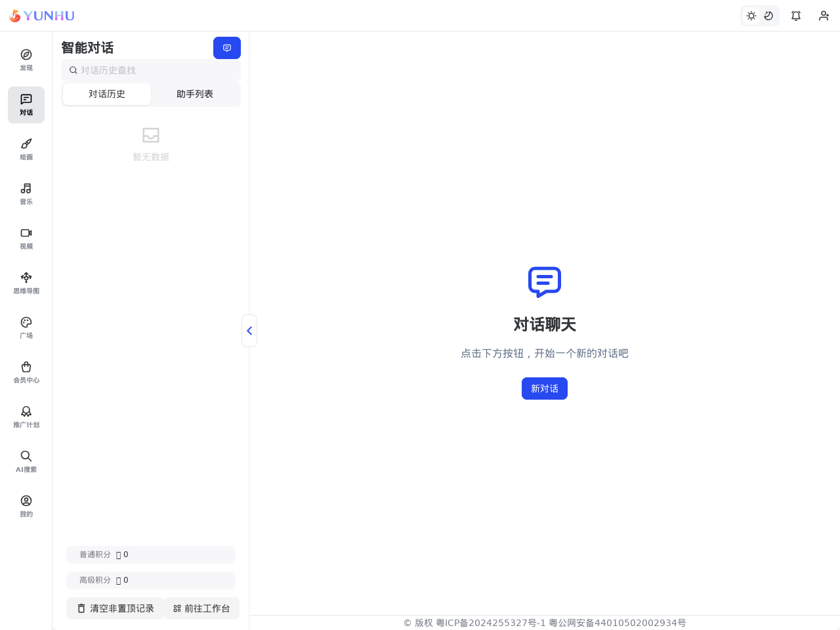The height and width of the screenshot is (630, 840).
Task: Expand the 普通积分 points row
Action: click(x=150, y=555)
